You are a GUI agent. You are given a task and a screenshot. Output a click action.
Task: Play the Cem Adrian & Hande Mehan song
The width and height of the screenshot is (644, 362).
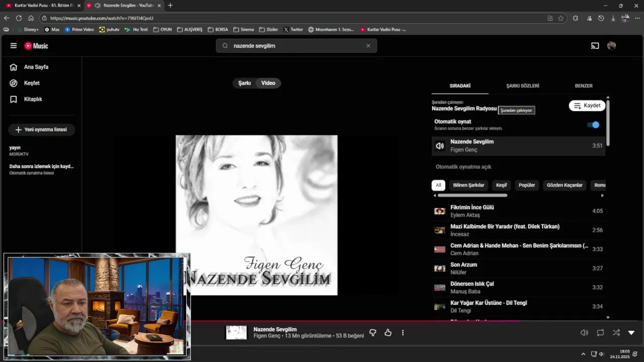[518, 249]
